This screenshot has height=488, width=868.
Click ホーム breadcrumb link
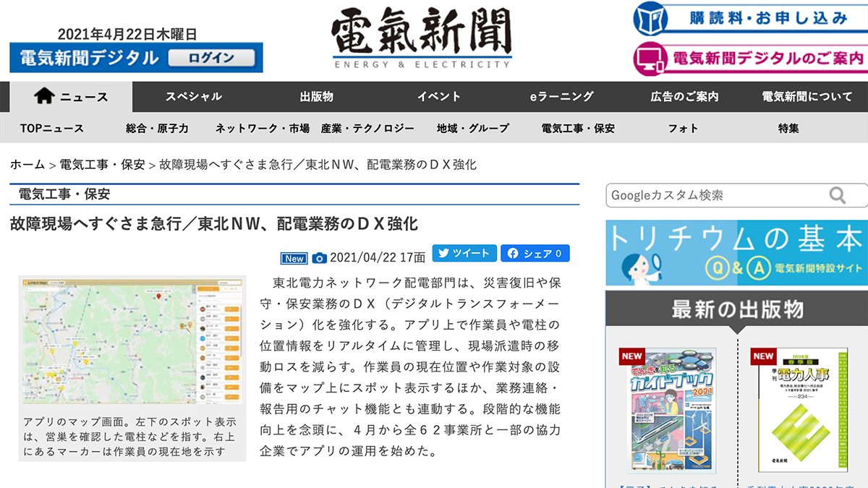[27, 164]
